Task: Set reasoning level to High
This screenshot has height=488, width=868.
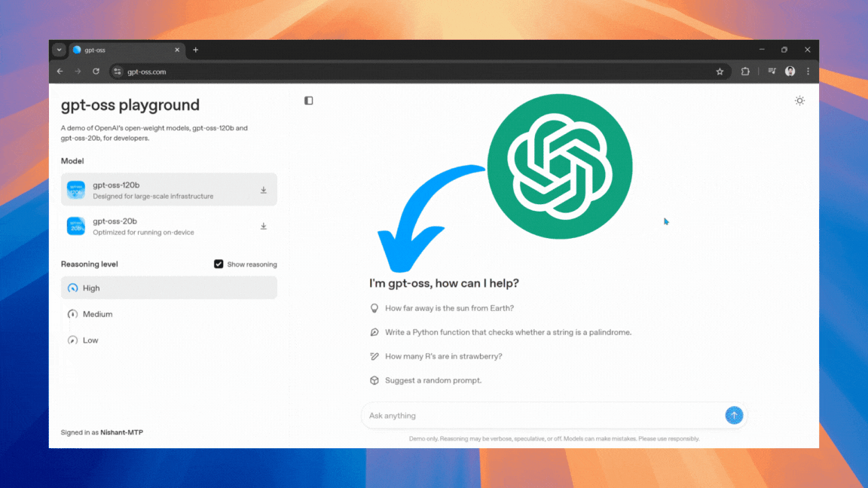Action: pos(169,288)
